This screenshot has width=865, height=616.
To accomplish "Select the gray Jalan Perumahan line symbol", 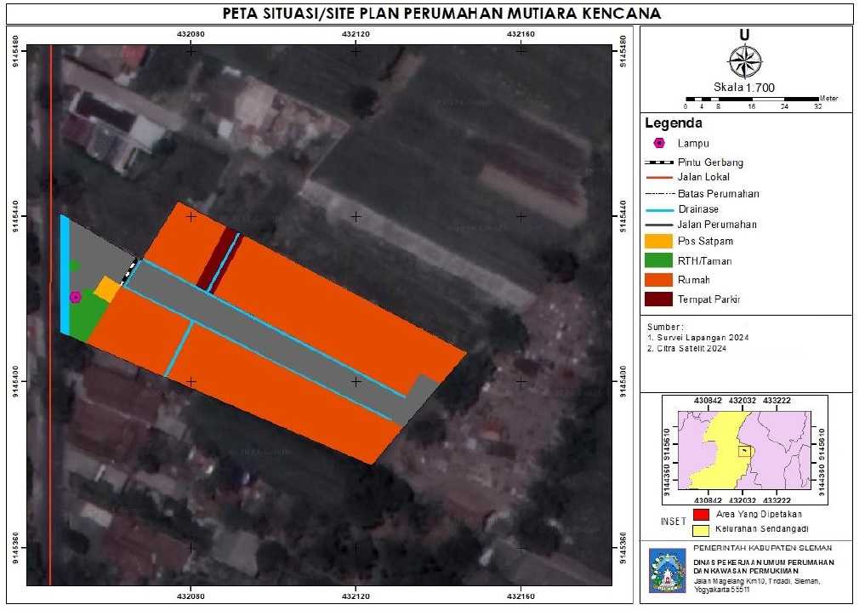I will (659, 225).
